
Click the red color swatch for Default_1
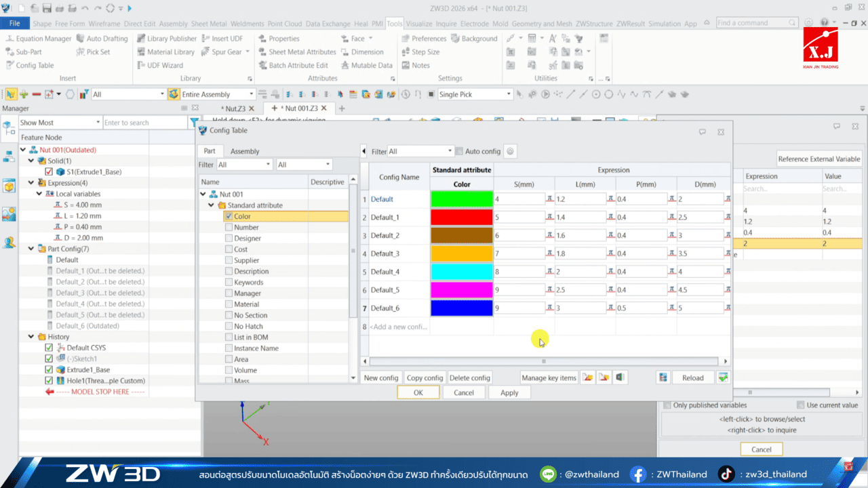461,218
